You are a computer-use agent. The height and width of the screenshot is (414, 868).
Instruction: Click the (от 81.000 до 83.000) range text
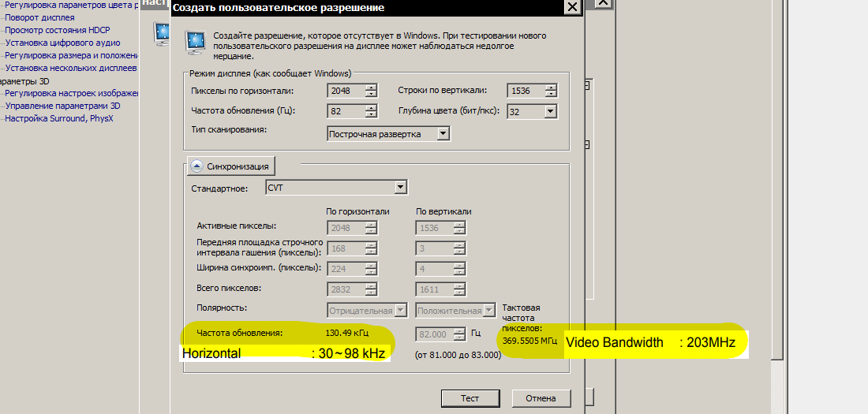pyautogui.click(x=458, y=355)
